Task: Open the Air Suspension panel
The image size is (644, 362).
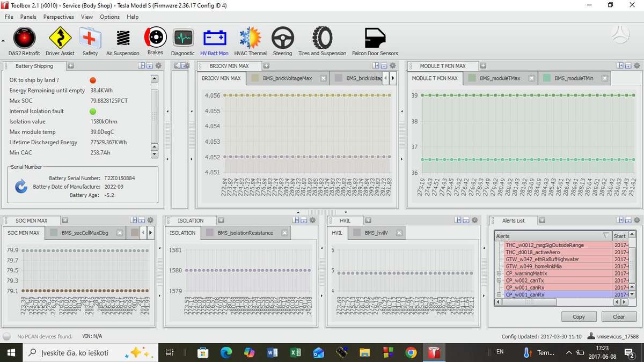Action: pos(123,42)
